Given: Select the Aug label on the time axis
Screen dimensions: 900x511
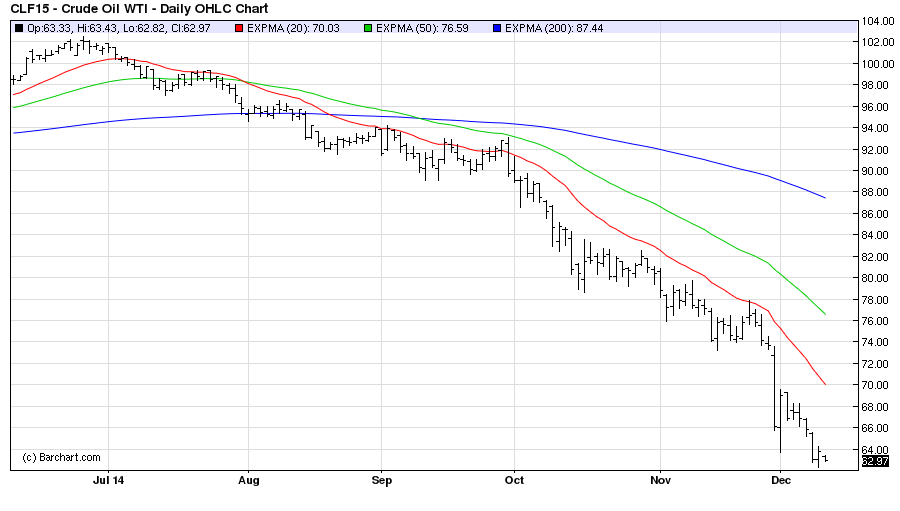Looking at the screenshot, I should point(248,480).
